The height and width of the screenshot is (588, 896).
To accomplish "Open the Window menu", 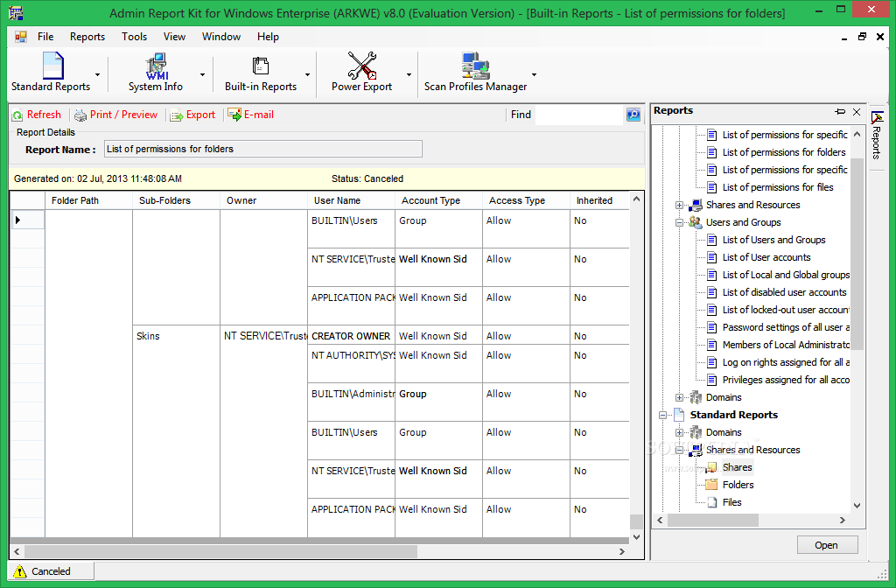I will pos(221,37).
